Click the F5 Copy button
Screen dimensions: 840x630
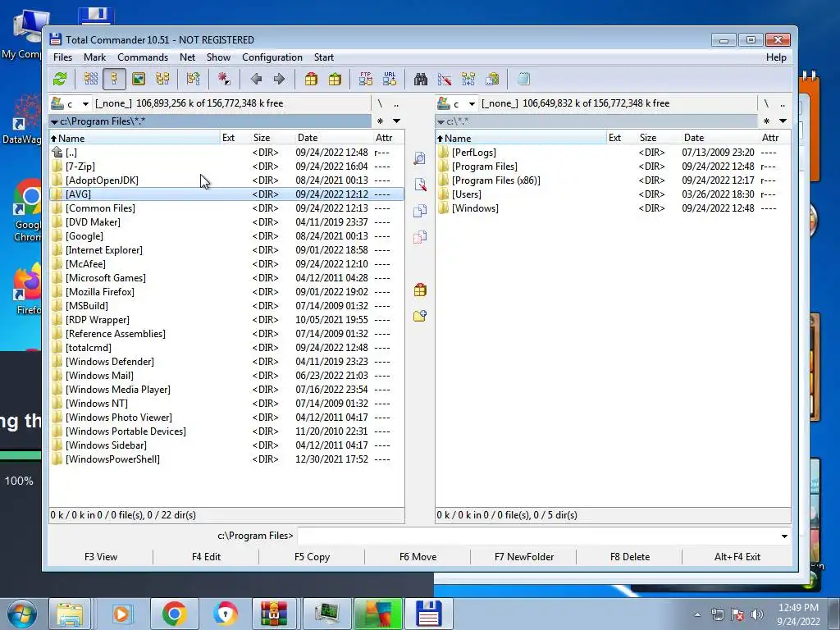[312, 557]
